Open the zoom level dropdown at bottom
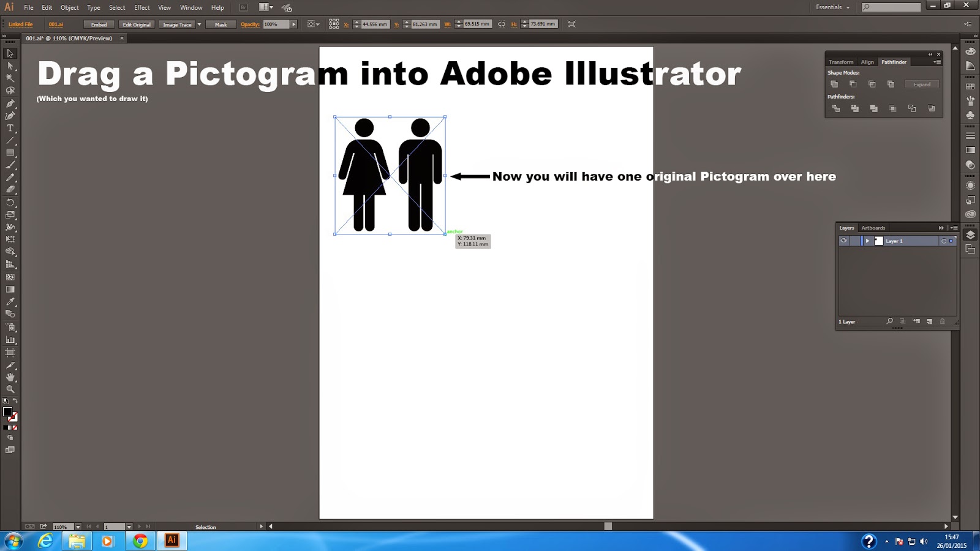The width and height of the screenshot is (980, 551). [78, 527]
